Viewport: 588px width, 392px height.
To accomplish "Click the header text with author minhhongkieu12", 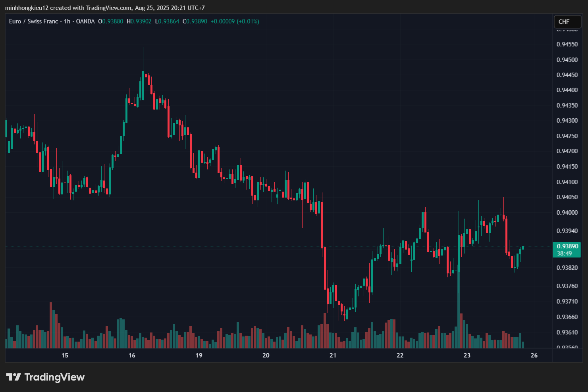I will click(105, 8).
